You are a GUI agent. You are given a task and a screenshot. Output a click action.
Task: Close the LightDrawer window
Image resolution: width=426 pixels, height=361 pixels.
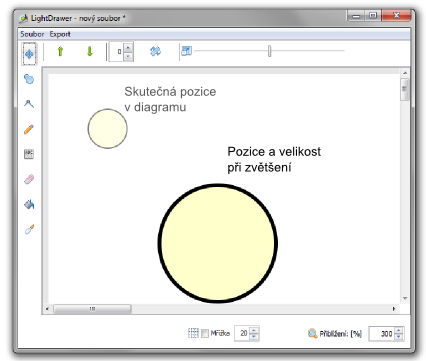click(396, 15)
